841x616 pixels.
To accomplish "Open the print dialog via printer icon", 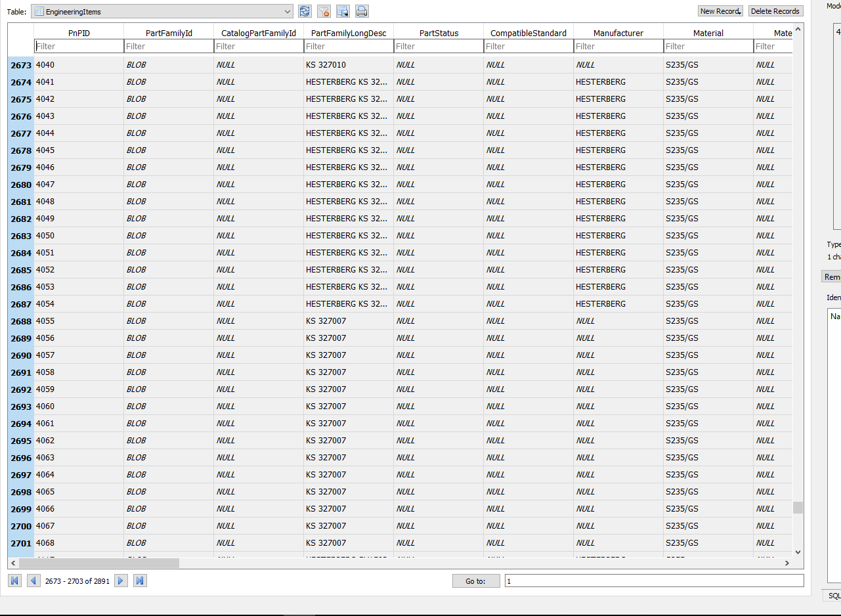I will (x=361, y=11).
